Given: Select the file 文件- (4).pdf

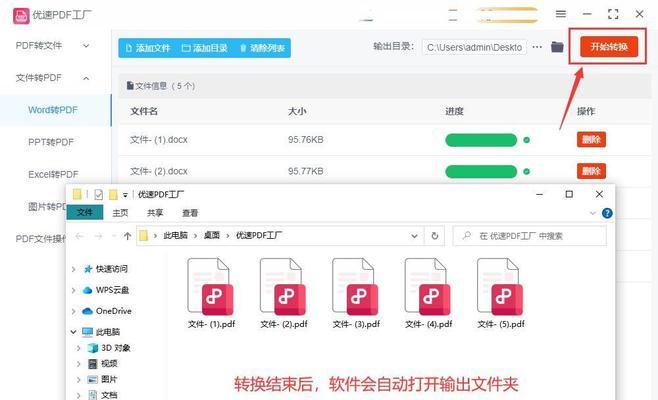Looking at the screenshot, I should point(428,293).
